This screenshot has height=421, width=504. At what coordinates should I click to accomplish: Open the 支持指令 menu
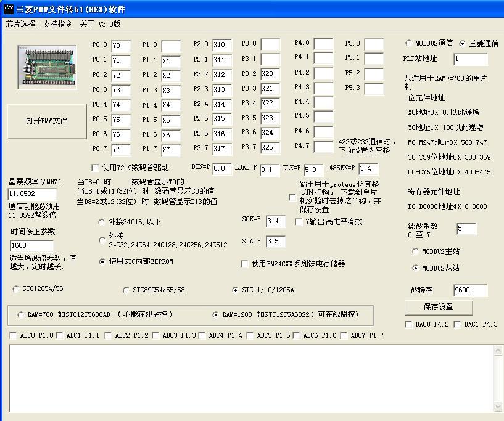click(x=57, y=24)
